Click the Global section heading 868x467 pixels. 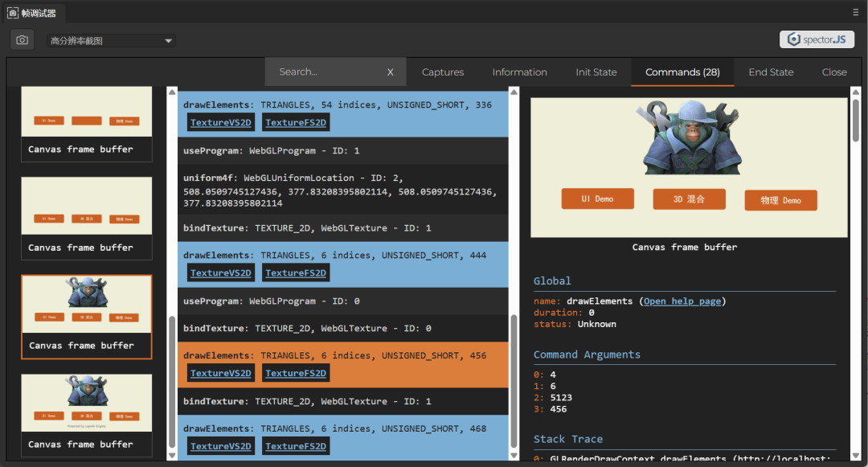(x=552, y=281)
